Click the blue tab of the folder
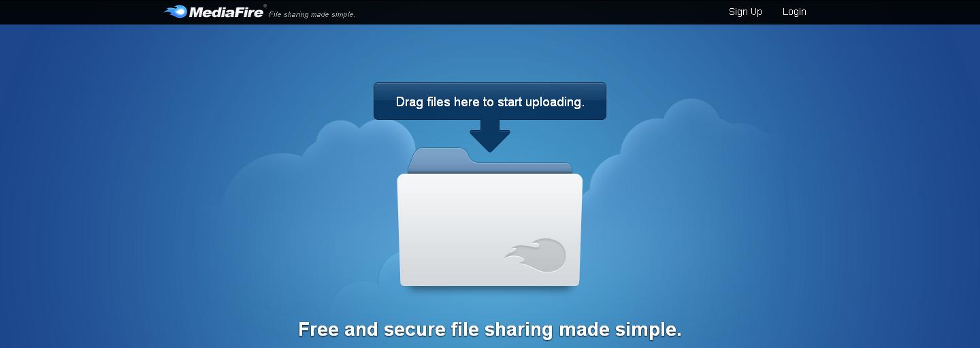 [x=440, y=159]
